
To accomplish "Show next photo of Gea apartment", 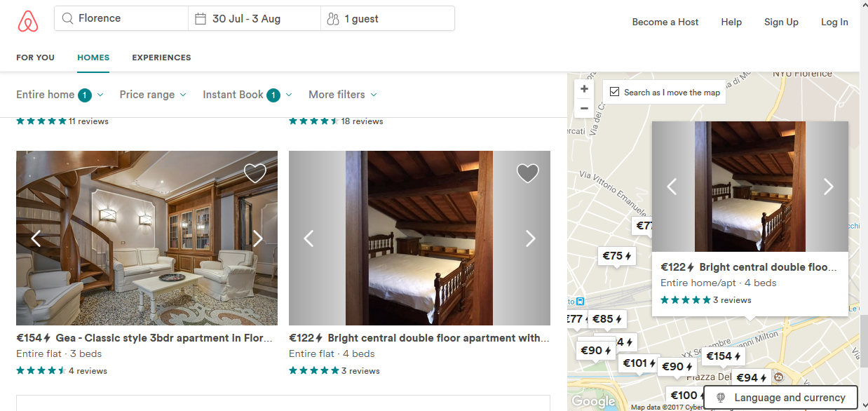I will [x=257, y=238].
